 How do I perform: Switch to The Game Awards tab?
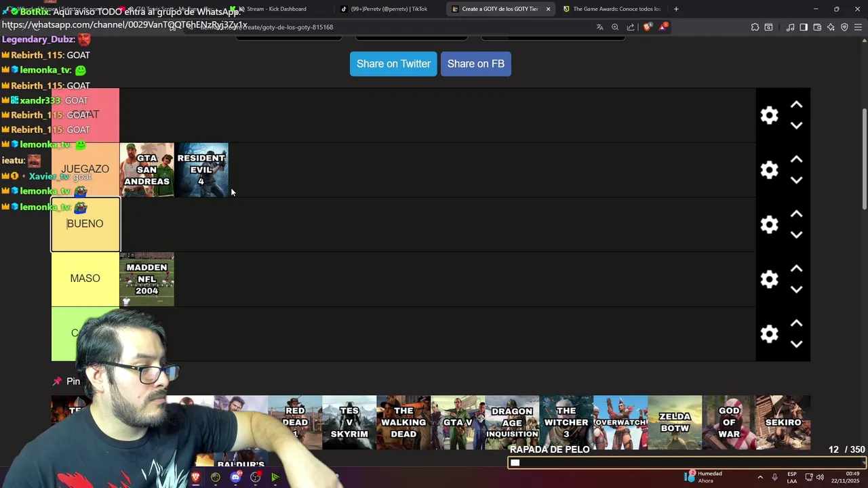612,9
